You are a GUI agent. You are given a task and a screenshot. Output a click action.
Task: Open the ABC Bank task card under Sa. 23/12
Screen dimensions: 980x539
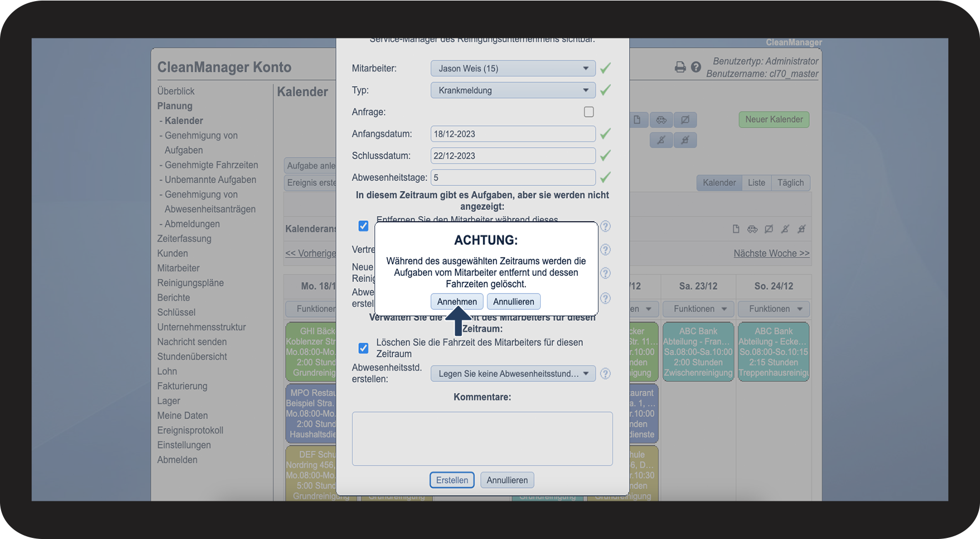click(x=698, y=352)
